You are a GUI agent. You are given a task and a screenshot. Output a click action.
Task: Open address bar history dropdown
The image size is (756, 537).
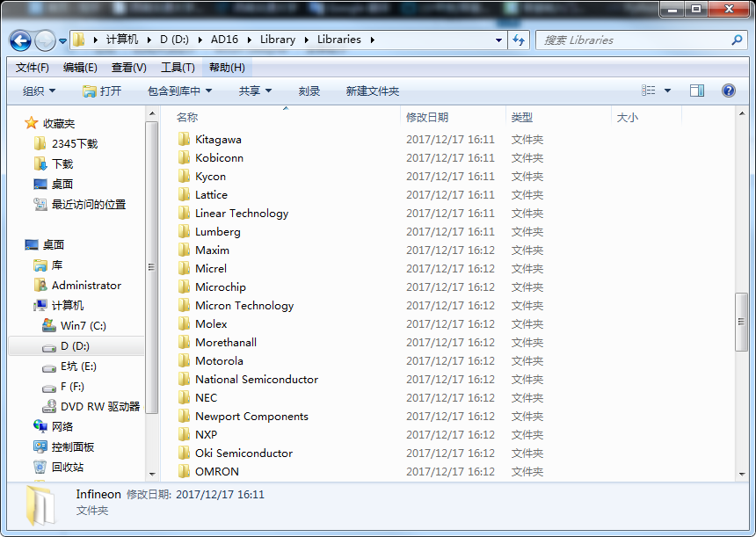click(498, 40)
